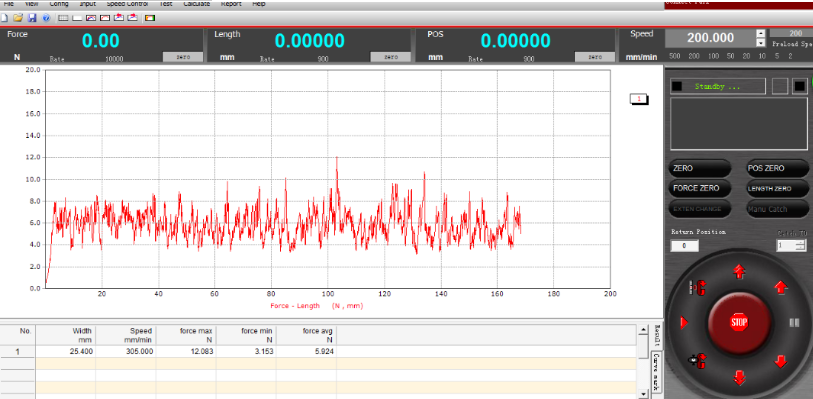
Task: Click the save disk icon in toolbar
Action: click(x=32, y=18)
